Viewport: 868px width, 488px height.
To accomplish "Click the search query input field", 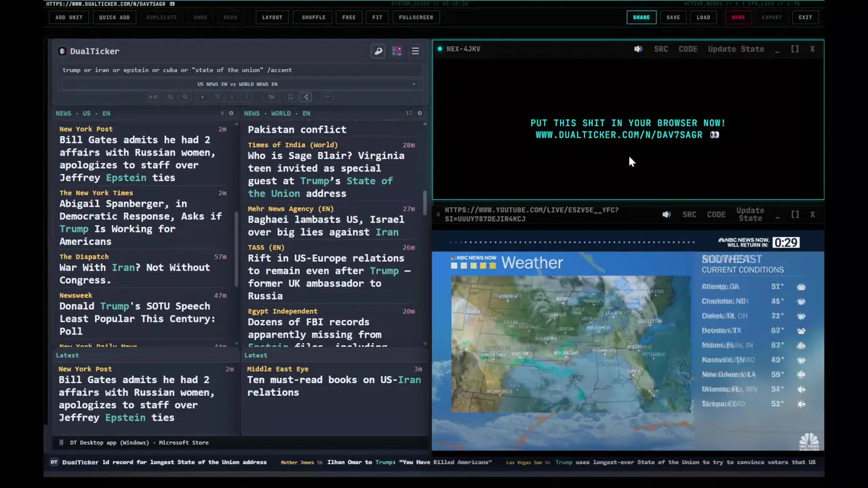I will (x=241, y=70).
